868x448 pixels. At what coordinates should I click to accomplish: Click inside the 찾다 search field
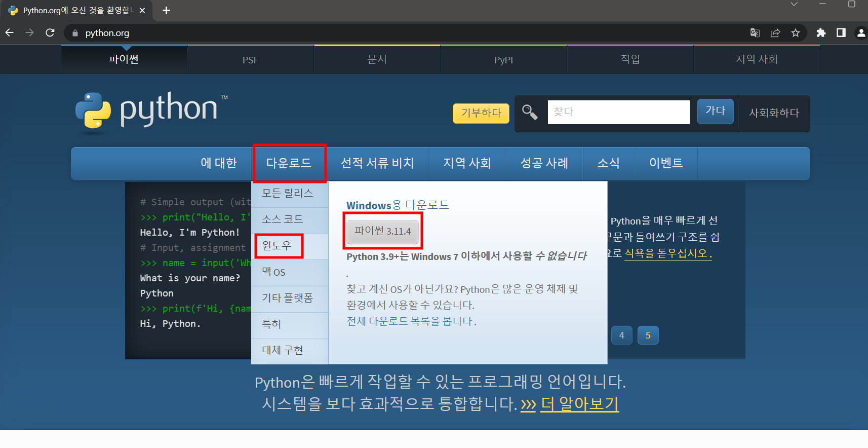618,112
